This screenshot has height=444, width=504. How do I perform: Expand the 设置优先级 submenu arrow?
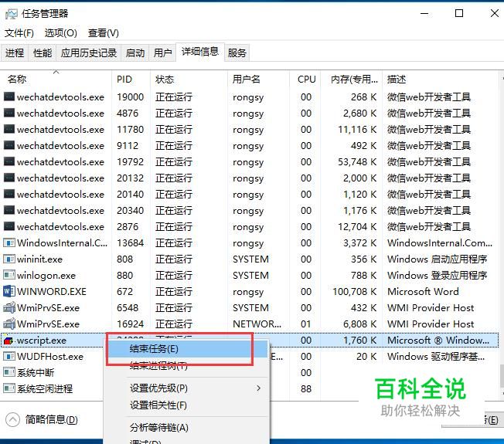[258, 388]
